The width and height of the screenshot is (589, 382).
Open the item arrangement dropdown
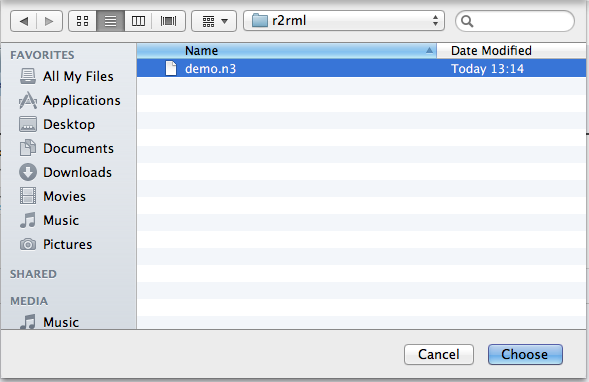[214, 21]
